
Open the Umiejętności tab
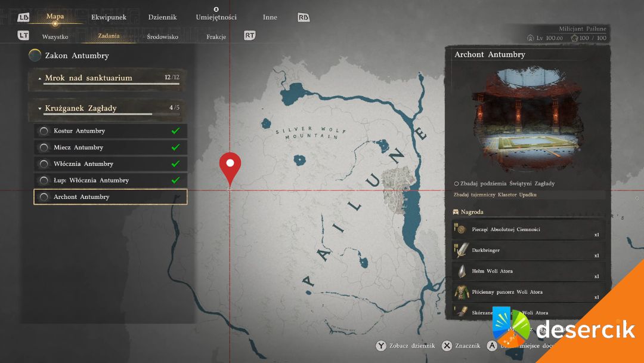(216, 17)
